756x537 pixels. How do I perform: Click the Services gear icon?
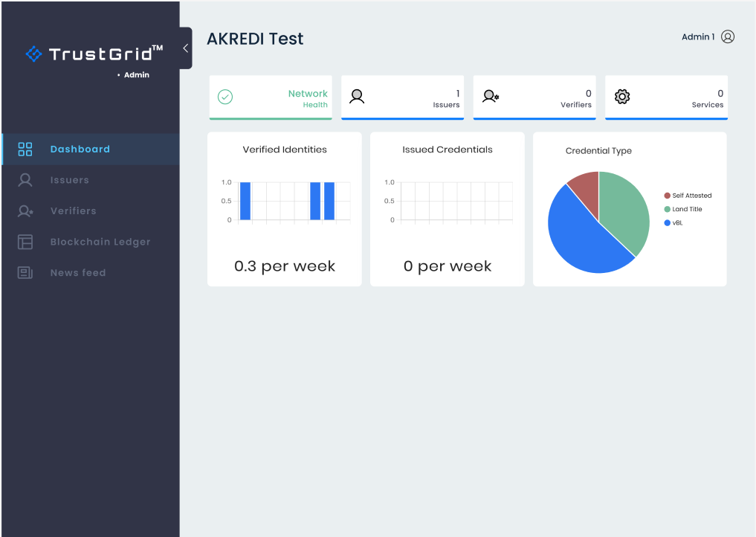[x=622, y=97]
